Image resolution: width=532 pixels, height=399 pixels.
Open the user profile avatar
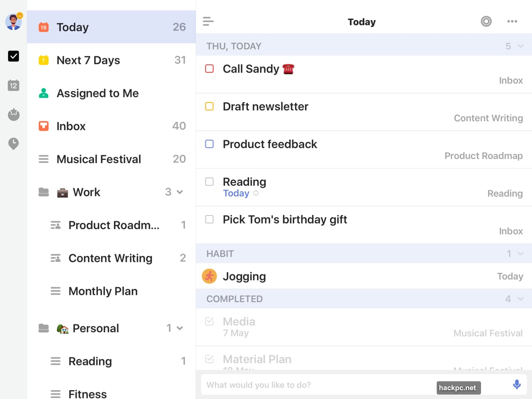click(x=13, y=22)
